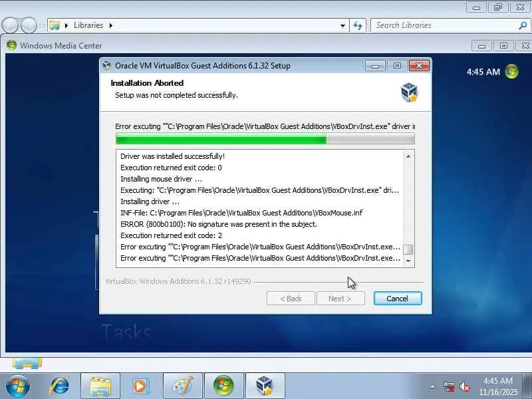Close the Guest Additions Setup window

(419, 65)
